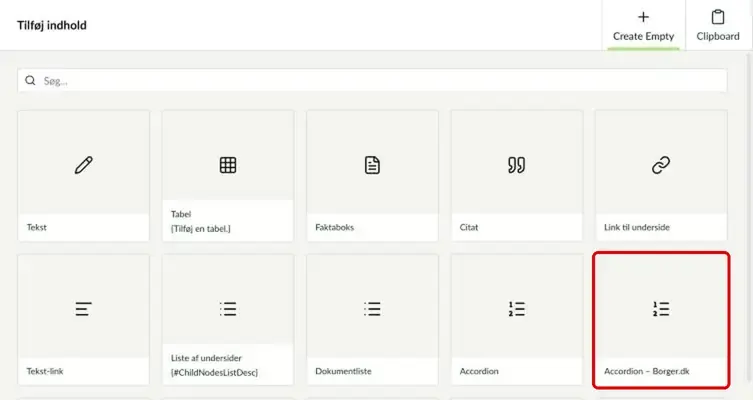Click the {#ChildNodesListDesc} description text
The height and width of the screenshot is (400, 753).
[214, 372]
